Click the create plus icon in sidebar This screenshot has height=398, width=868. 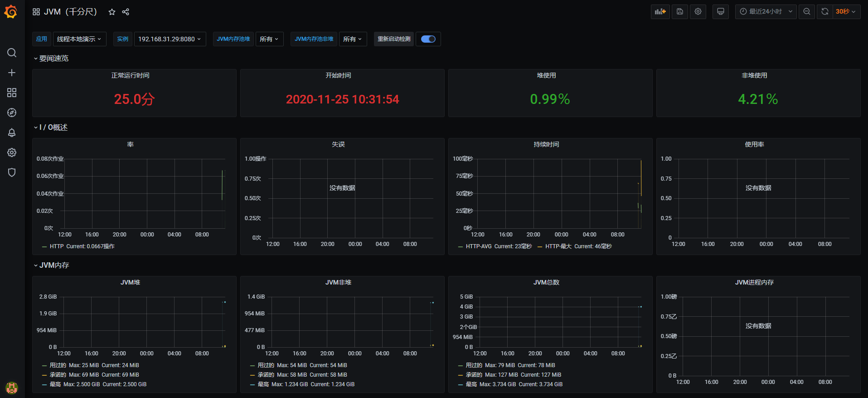(12, 73)
